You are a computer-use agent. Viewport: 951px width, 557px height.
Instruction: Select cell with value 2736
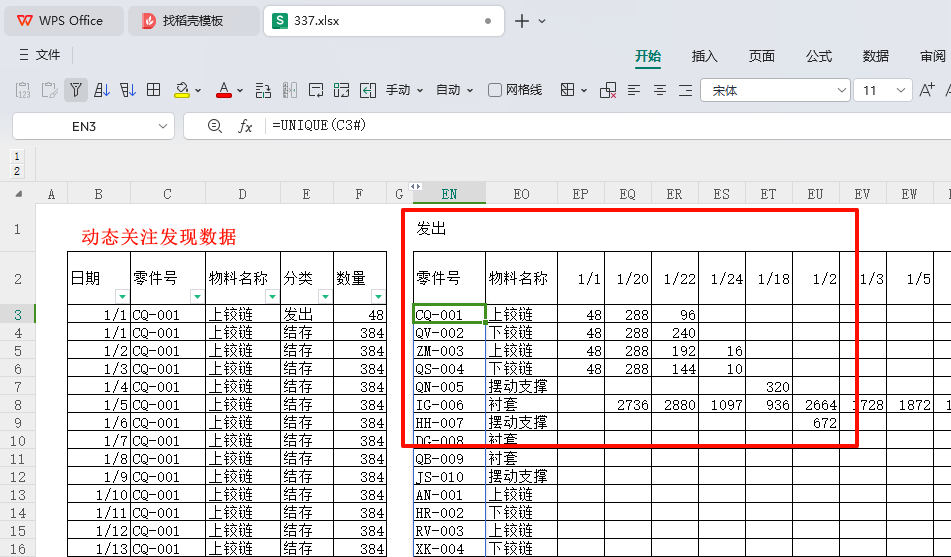[x=628, y=405]
